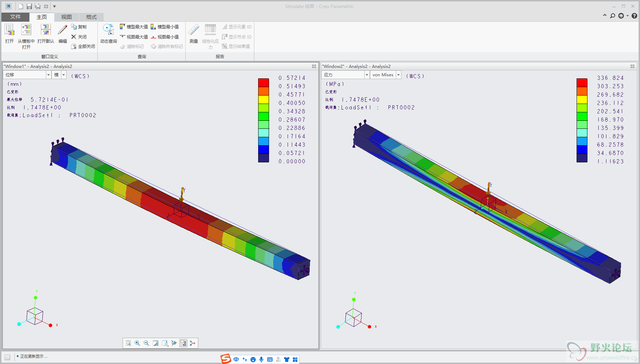Click the Zoom In magnifier icon
The width and height of the screenshot is (640, 364).
click(137, 343)
